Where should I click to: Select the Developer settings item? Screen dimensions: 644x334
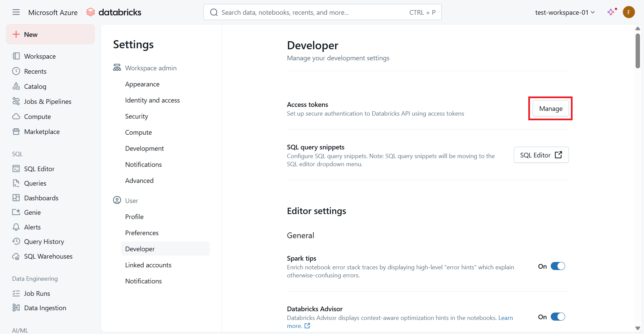click(x=165, y=249)
